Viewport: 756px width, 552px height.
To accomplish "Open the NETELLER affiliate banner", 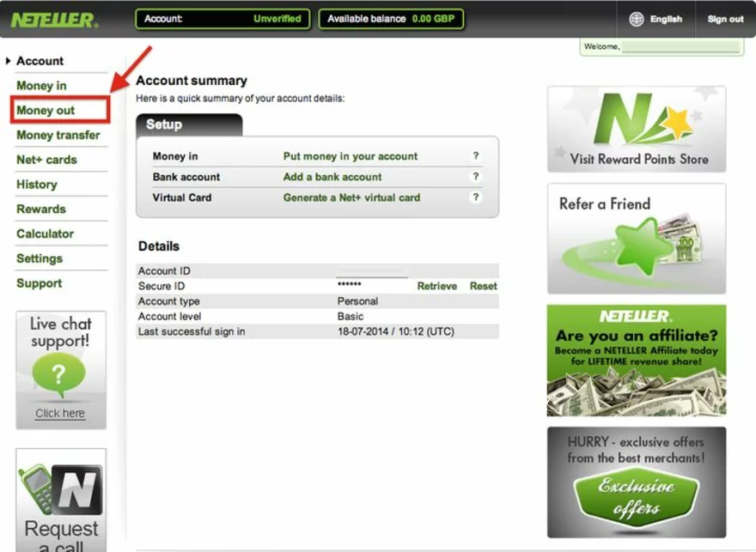I will 636,361.
